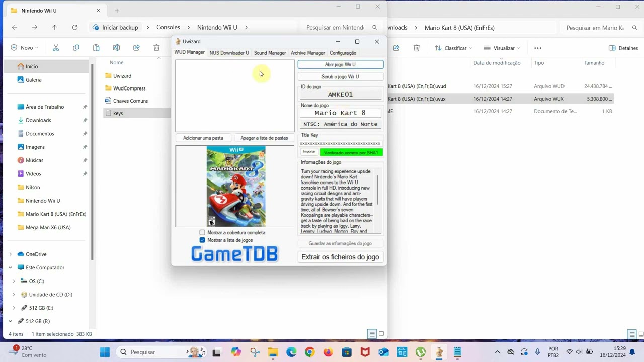
Task: Expand the OS (C:) drive node
Action: point(14,281)
